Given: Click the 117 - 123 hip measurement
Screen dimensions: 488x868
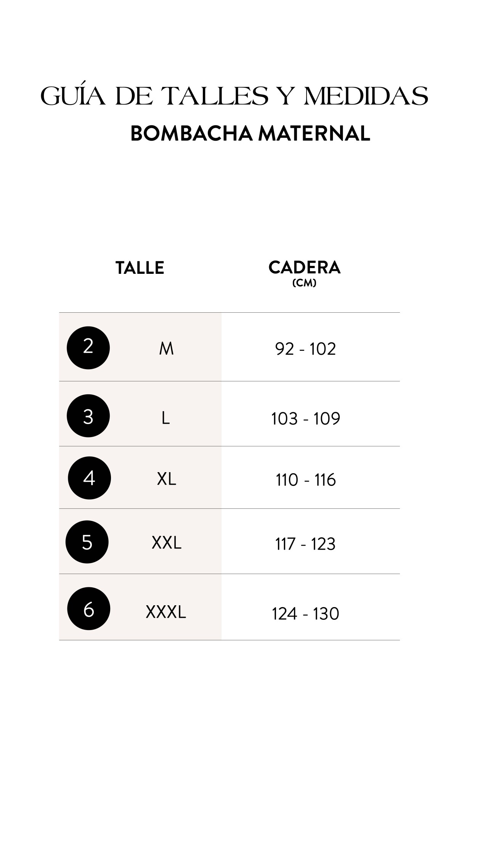Looking at the screenshot, I should click(x=305, y=544).
